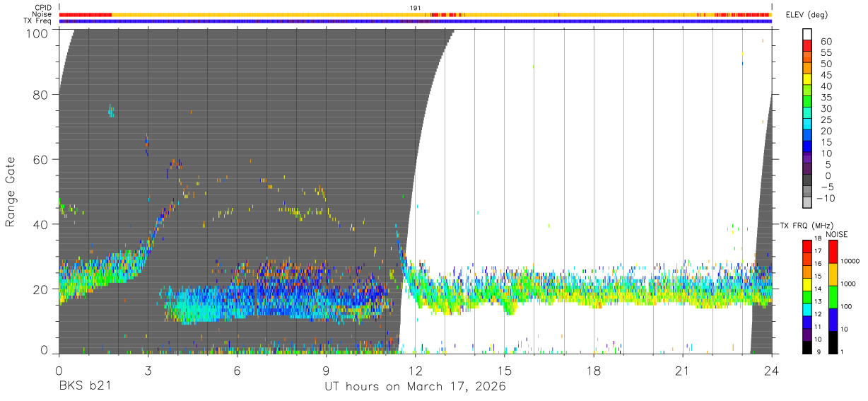Click the CPID label at top left

[42, 8]
